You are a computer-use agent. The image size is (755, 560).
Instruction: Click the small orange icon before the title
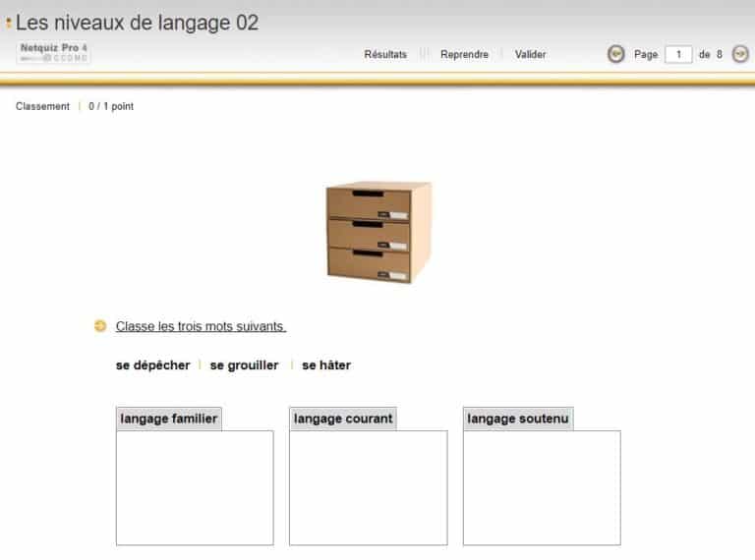(9, 23)
